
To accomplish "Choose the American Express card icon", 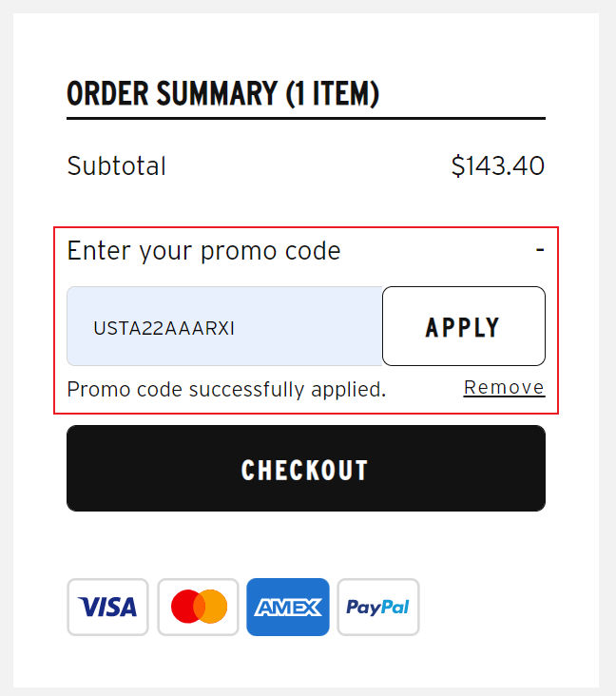I will pyautogui.click(x=288, y=607).
